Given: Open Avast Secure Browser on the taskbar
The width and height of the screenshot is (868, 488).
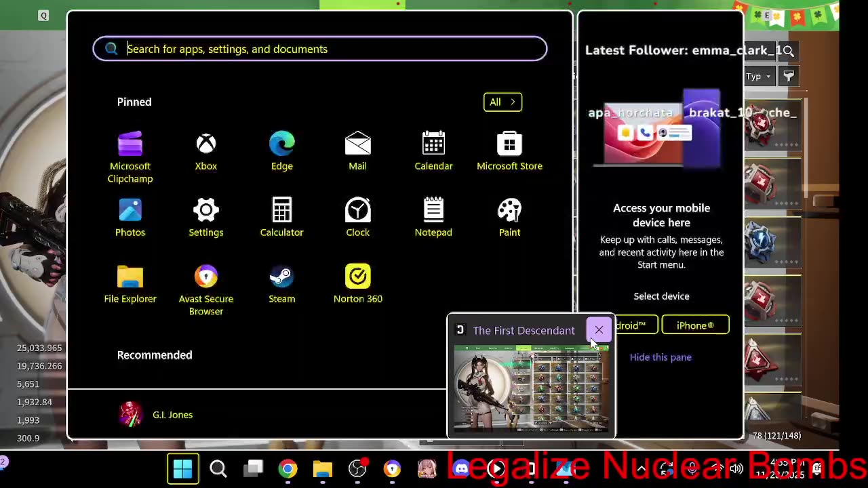Looking at the screenshot, I should point(392,469).
